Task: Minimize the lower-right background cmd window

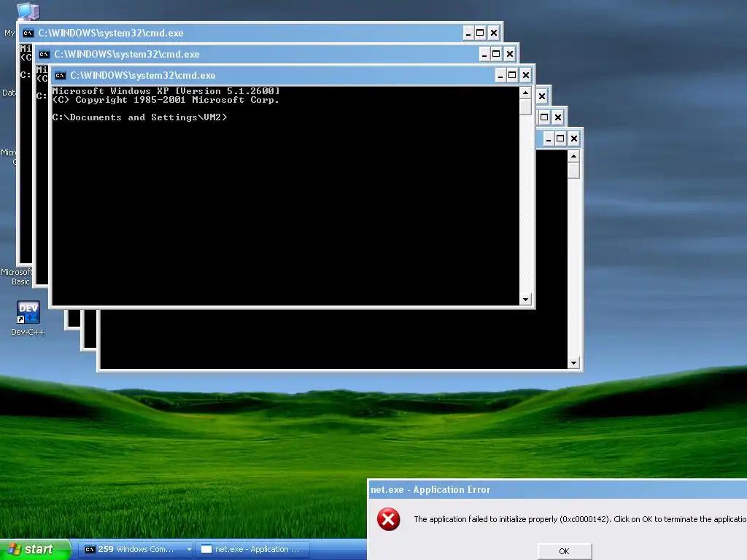Action: pos(549,139)
